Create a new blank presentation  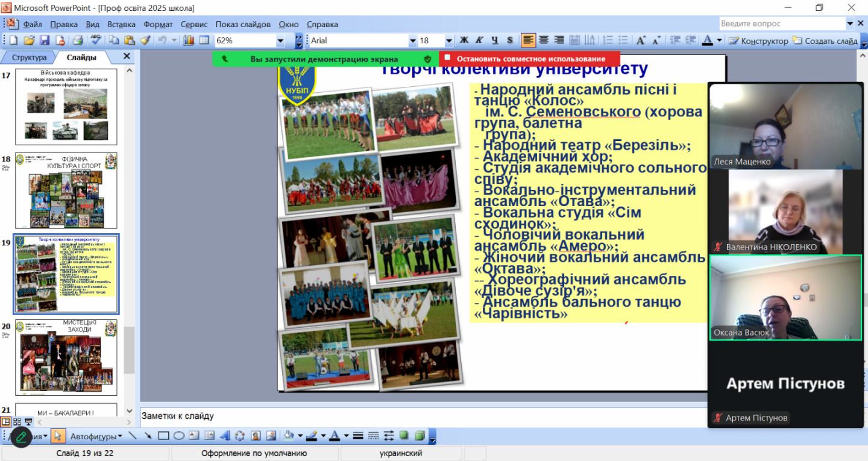(x=13, y=40)
